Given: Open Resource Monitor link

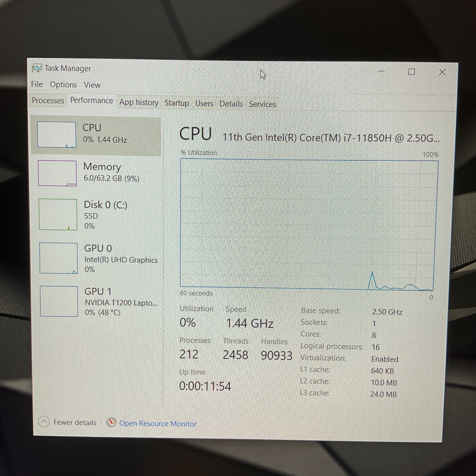Looking at the screenshot, I should 158,424.
